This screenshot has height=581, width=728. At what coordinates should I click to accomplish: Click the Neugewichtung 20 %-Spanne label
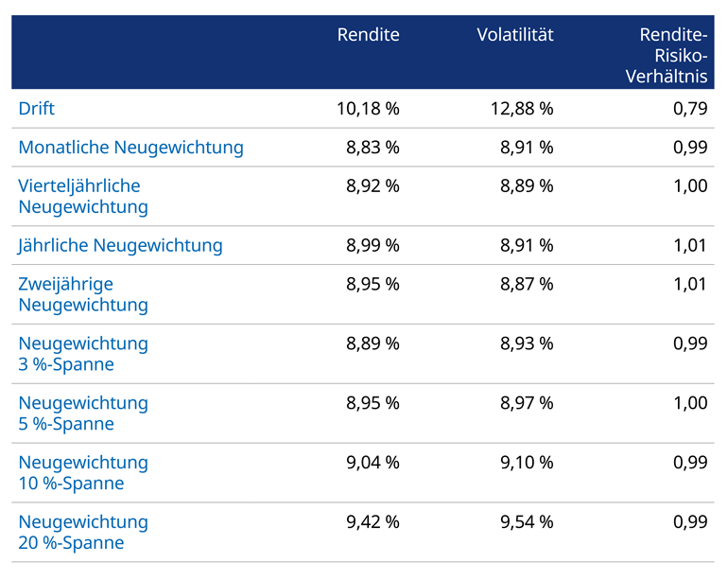[x=83, y=532]
